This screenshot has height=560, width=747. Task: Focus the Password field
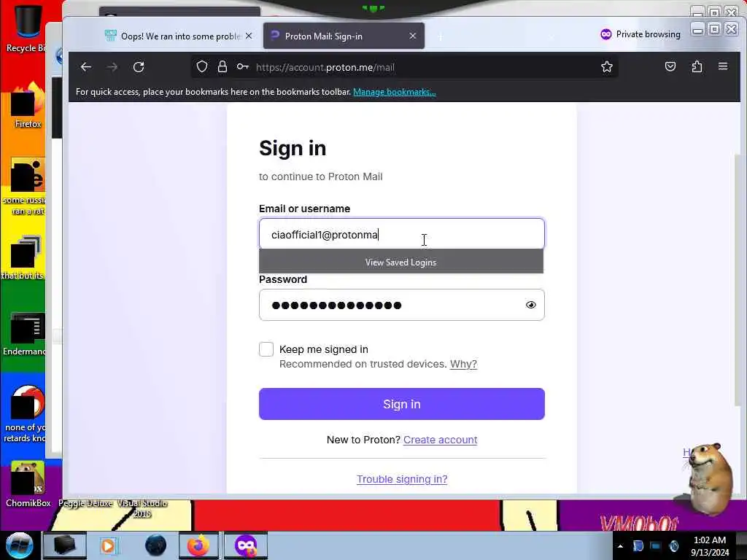click(402, 305)
